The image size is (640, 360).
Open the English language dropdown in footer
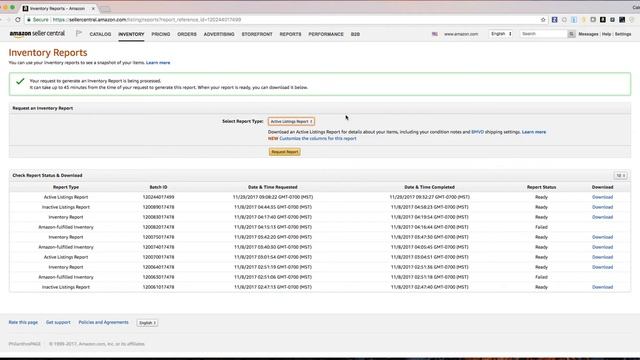(147, 323)
